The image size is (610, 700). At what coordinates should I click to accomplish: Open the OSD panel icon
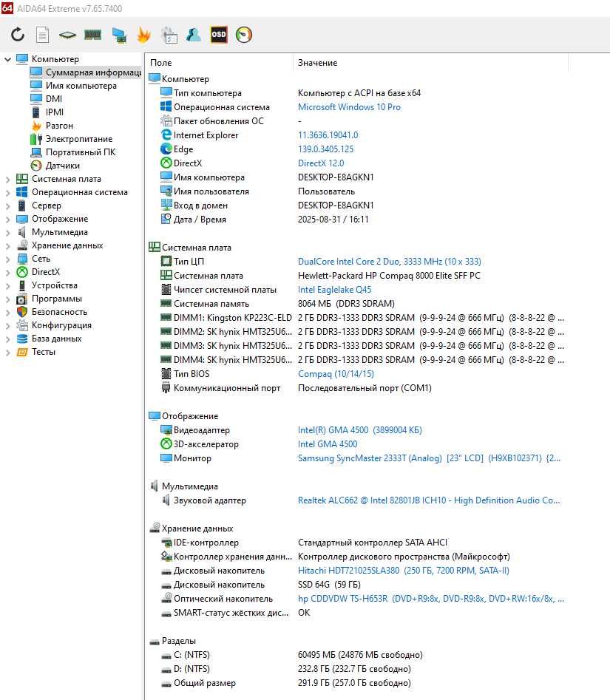218,35
